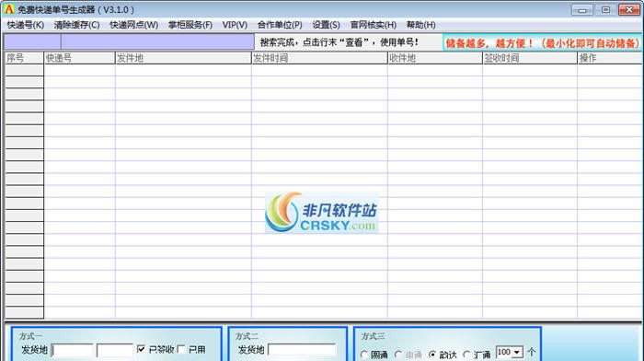644x361 pixels.
Task: Click the red 储备越多，越方便 banner
Action: (542, 42)
